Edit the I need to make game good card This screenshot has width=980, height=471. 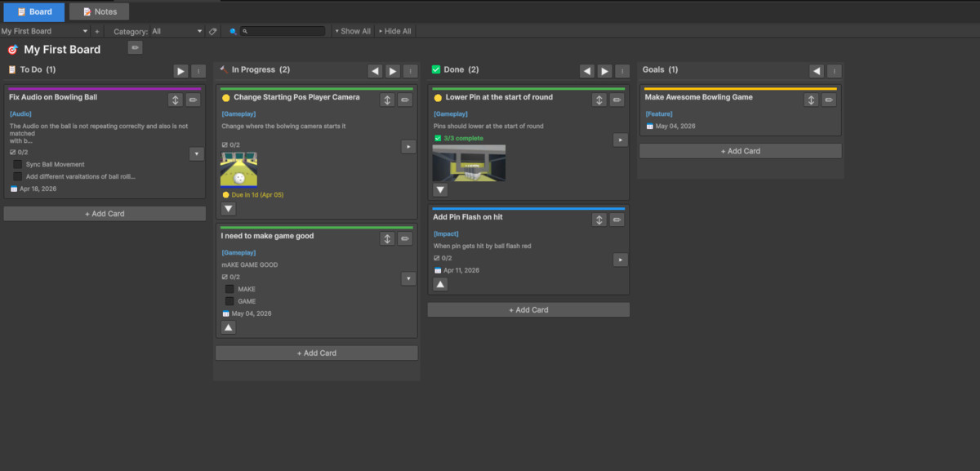405,238
